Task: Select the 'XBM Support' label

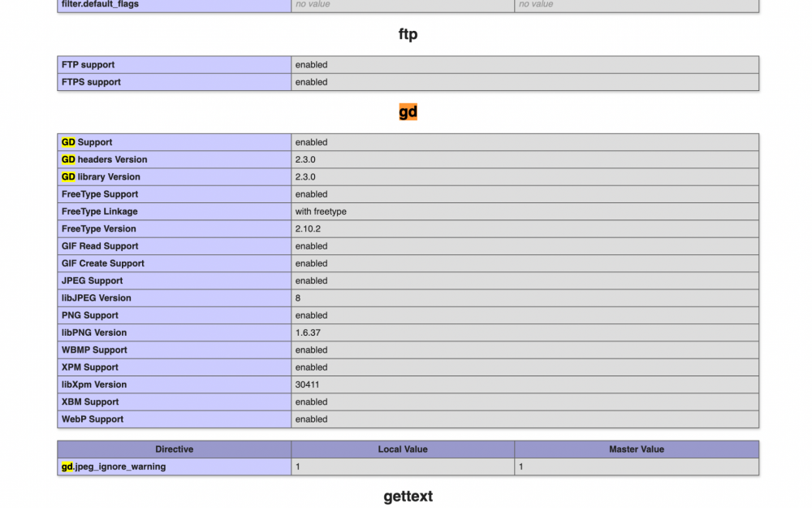Action: (89, 402)
